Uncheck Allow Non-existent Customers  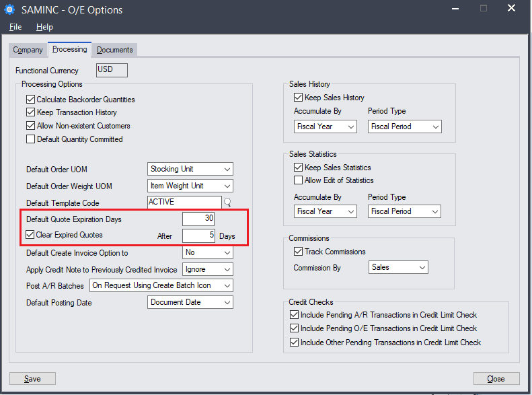point(30,126)
